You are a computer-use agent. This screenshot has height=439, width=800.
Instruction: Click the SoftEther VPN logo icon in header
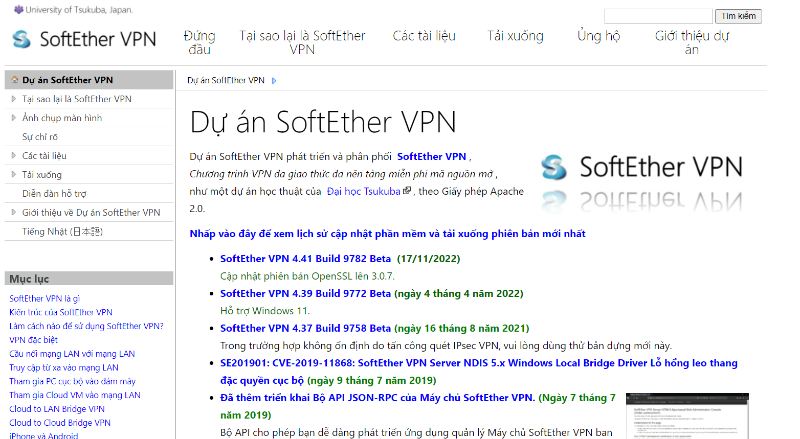(x=21, y=39)
